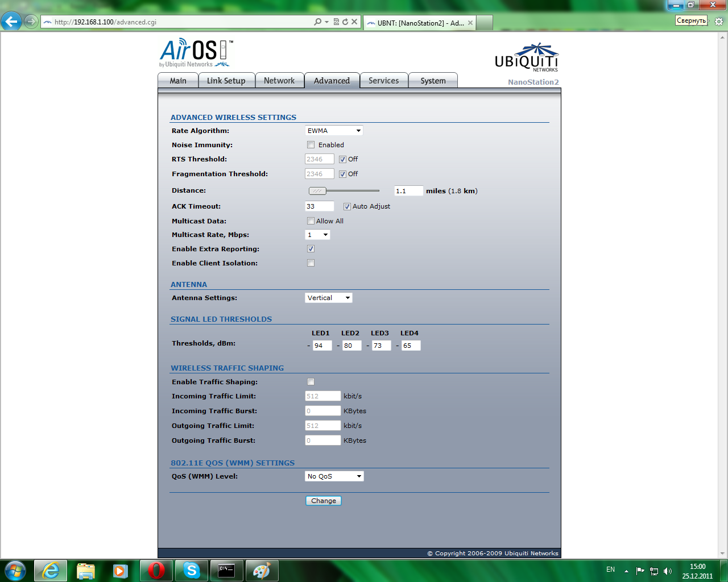Open Skype from the taskbar
Image resolution: width=728 pixels, height=582 pixels.
192,571
